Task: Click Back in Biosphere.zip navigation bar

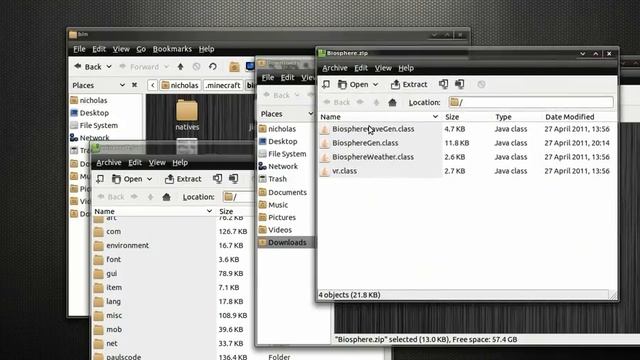Action: click(337, 102)
